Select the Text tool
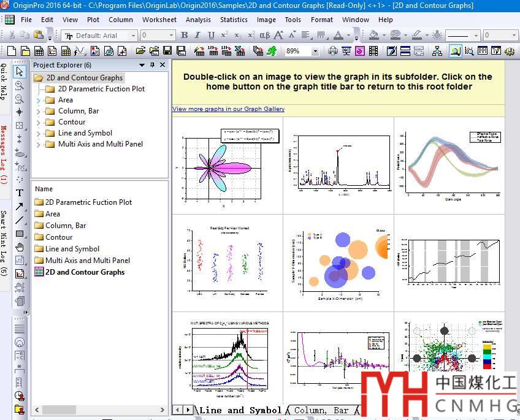Viewport: 520px width, 420px height. (x=20, y=193)
